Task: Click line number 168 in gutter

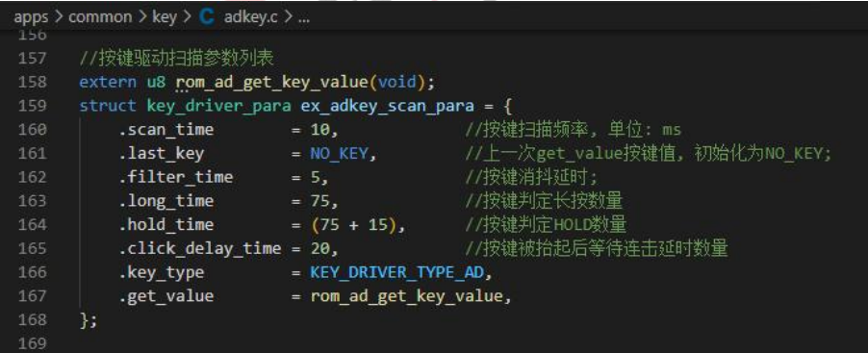Action: point(33,319)
